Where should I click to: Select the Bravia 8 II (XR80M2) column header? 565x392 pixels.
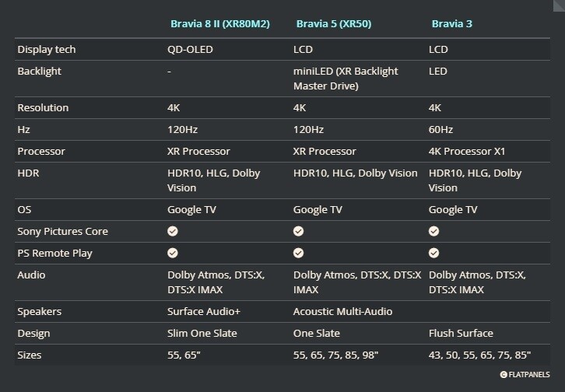220,23
